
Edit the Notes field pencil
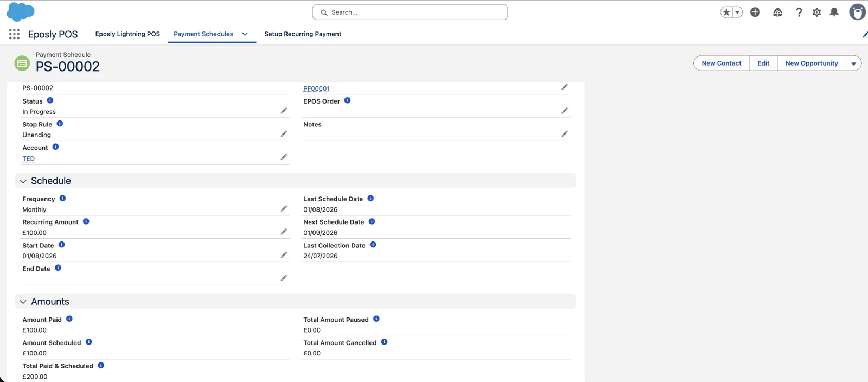(565, 133)
